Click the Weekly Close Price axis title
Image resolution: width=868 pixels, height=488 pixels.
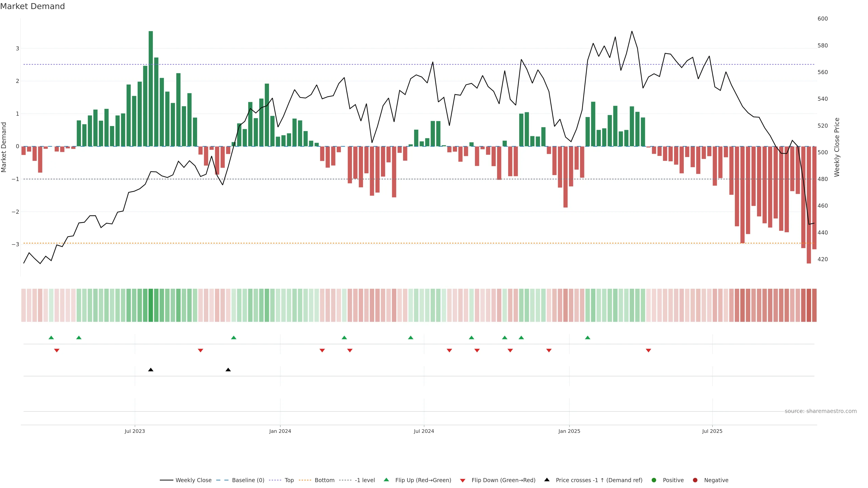pos(837,147)
